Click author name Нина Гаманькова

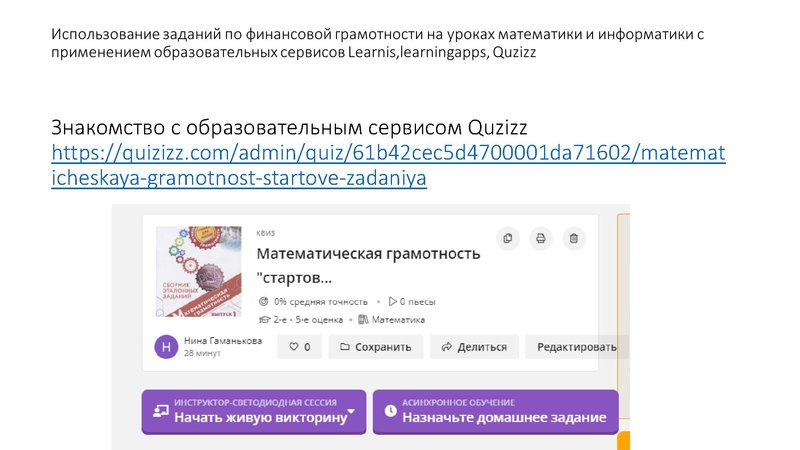pyautogui.click(x=223, y=341)
